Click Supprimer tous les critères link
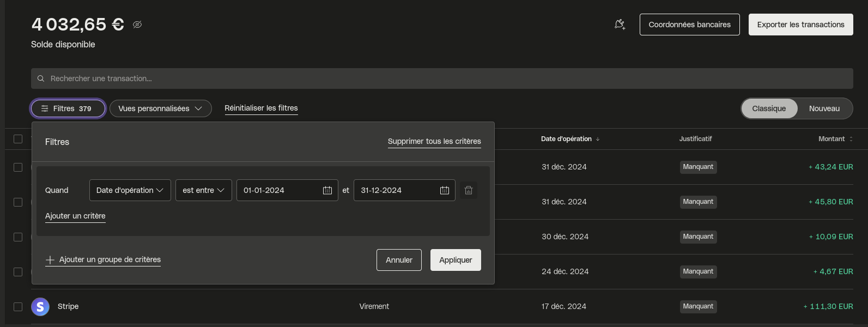The height and width of the screenshot is (327, 868). [x=434, y=141]
